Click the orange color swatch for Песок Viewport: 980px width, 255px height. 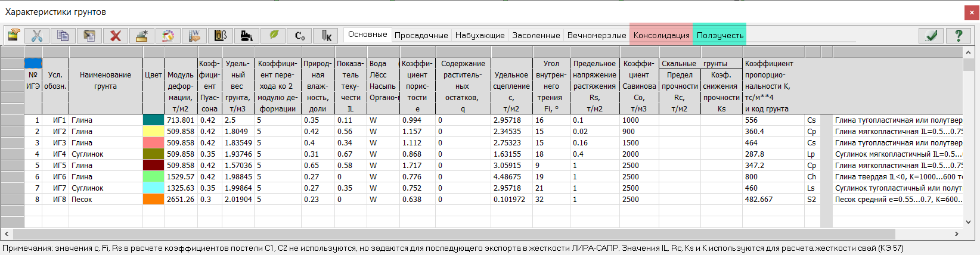click(x=153, y=199)
